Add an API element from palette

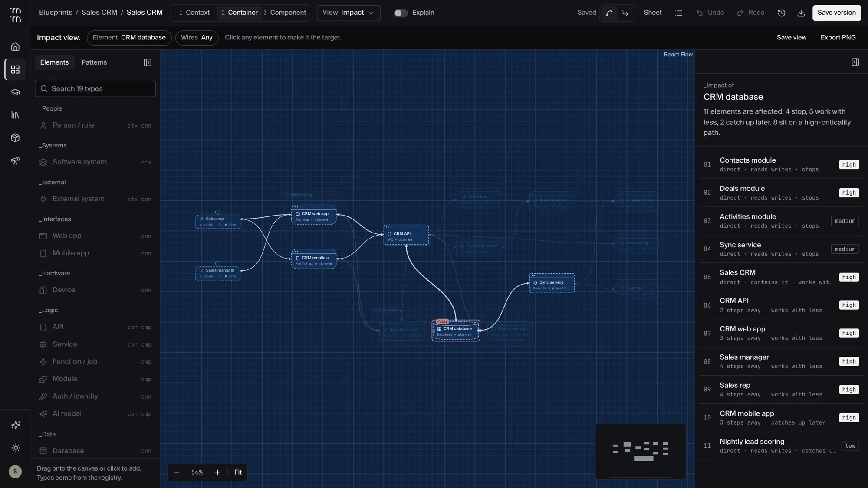click(x=95, y=327)
